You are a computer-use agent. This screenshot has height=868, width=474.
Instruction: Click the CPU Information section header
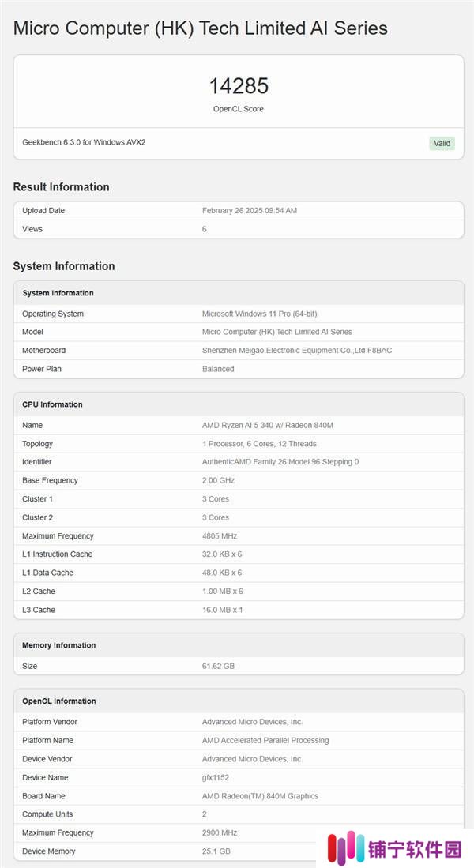pyautogui.click(x=53, y=404)
